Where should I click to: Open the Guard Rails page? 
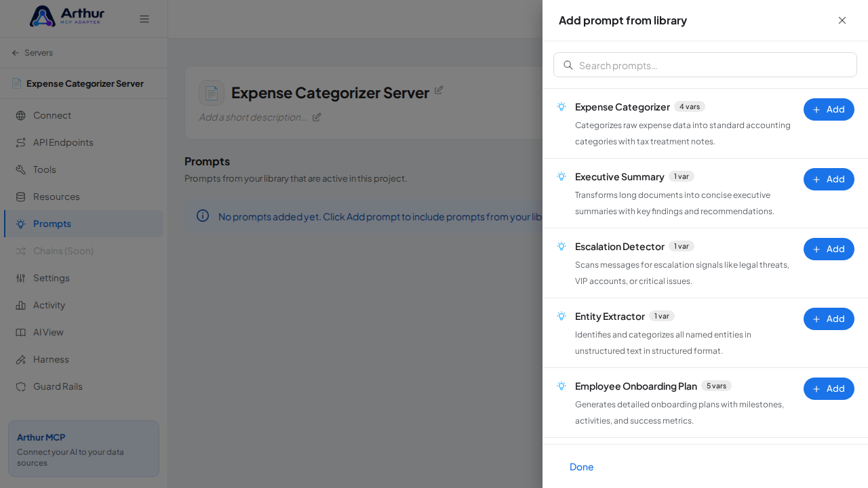83,386
